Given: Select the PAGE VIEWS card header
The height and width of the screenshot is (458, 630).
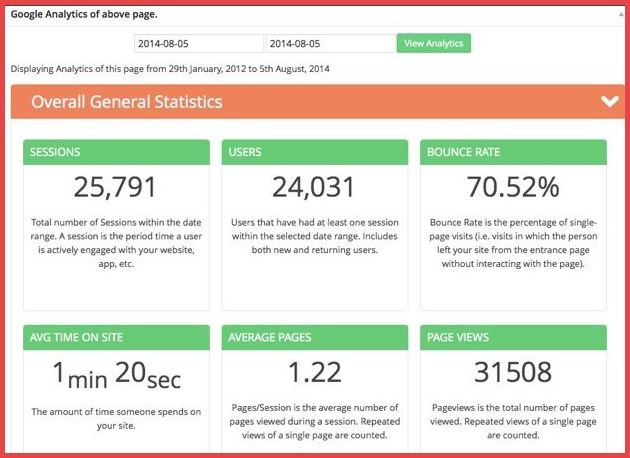Looking at the screenshot, I should (513, 337).
